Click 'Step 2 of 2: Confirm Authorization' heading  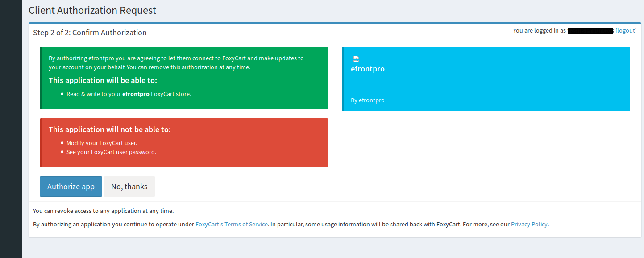[90, 33]
